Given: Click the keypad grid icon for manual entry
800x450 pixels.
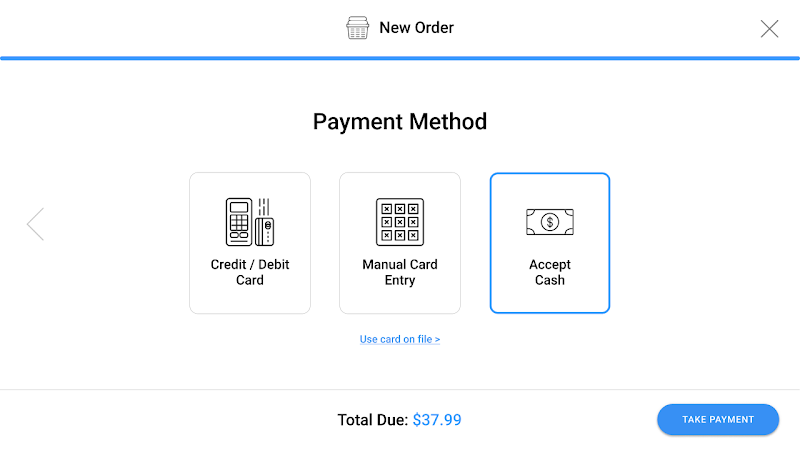Looking at the screenshot, I should [400, 222].
